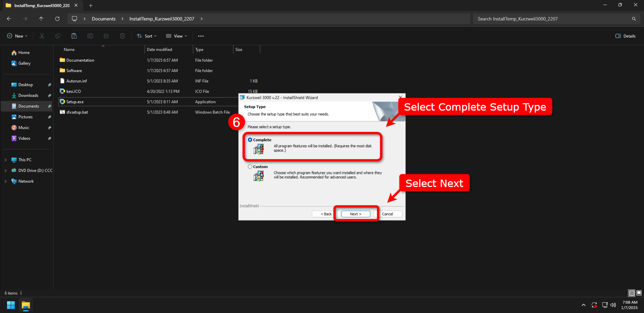Screen dimensions: 644x313
Task: Open Downloads in the navigation pane
Action: tap(28, 96)
